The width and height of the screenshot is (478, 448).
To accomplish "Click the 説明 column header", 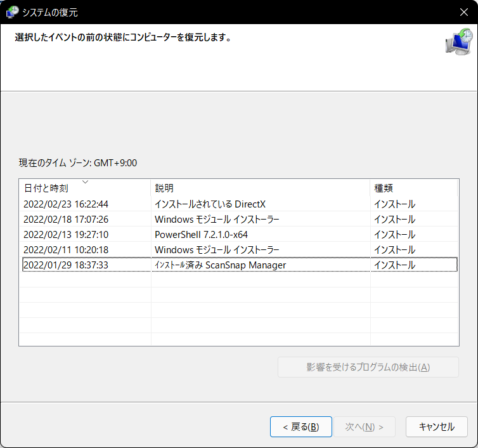I will (x=261, y=188).
